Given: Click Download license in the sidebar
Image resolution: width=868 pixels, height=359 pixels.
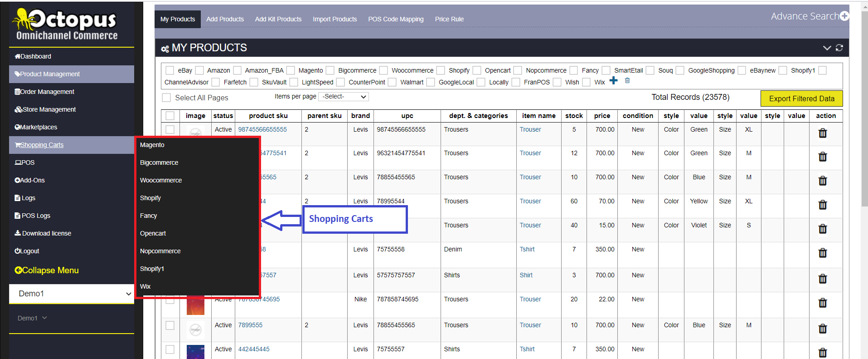Looking at the screenshot, I should tap(72, 233).
